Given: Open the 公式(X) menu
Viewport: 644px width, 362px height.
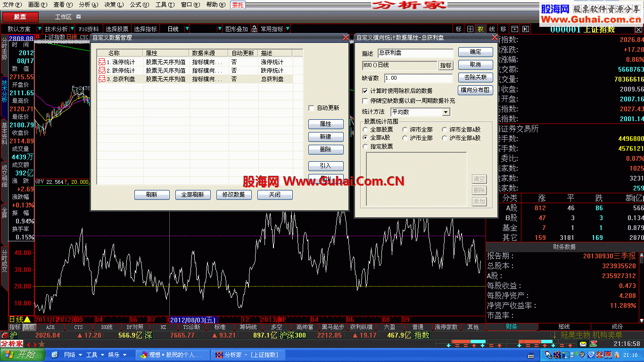Looking at the screenshot, I should pyautogui.click(x=140, y=5).
